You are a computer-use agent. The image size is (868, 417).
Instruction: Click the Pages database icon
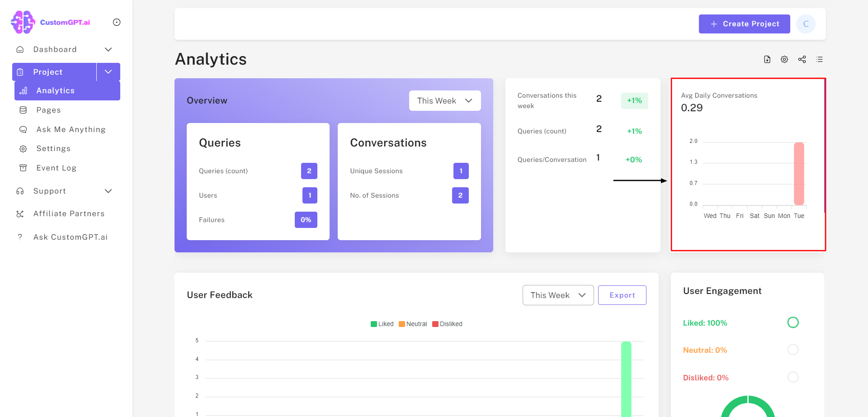(x=23, y=110)
